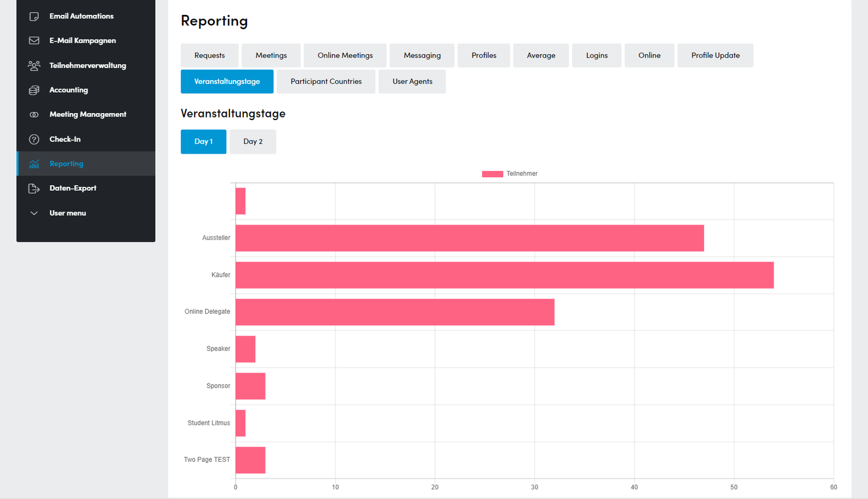Open the Logins report tab
868x499 pixels.
pyautogui.click(x=597, y=55)
